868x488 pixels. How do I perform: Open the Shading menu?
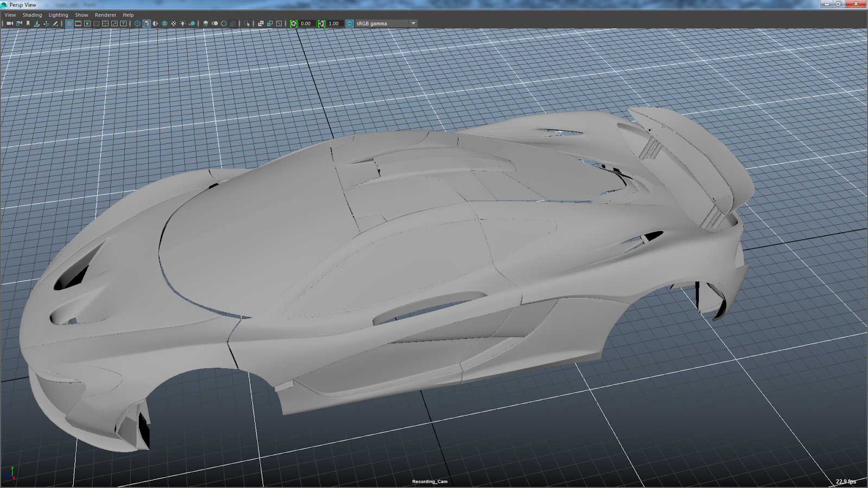[32, 15]
